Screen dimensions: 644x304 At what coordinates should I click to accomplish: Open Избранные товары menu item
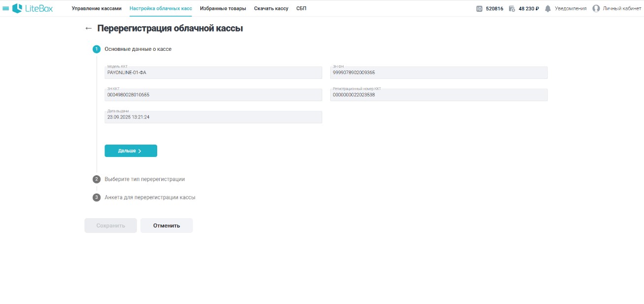point(223,8)
